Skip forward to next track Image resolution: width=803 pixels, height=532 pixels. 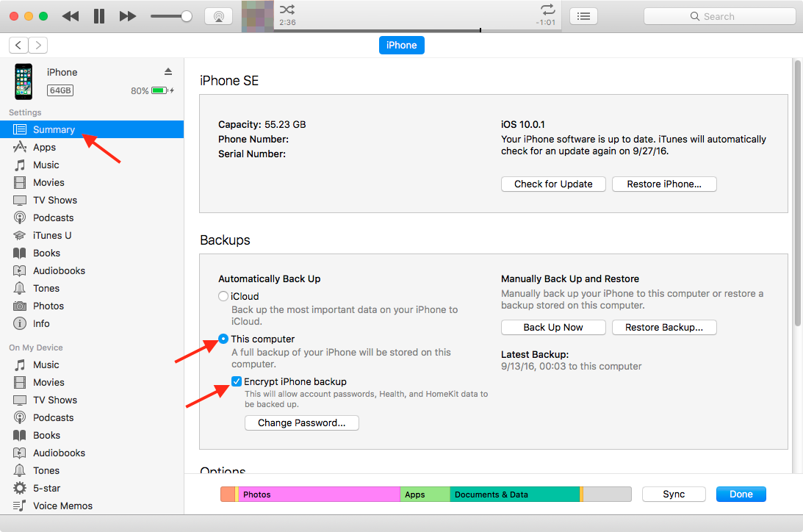[x=128, y=16]
